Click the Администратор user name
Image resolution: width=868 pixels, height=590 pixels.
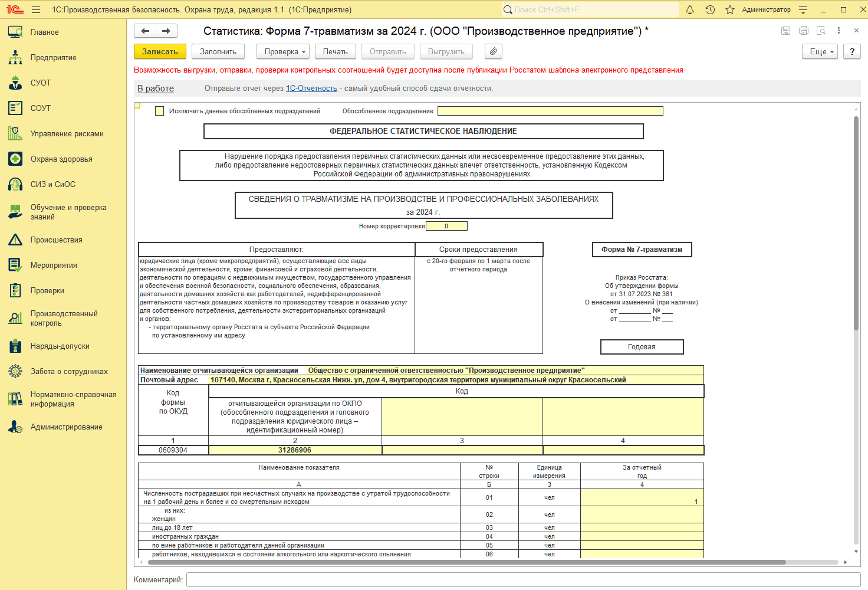point(766,9)
